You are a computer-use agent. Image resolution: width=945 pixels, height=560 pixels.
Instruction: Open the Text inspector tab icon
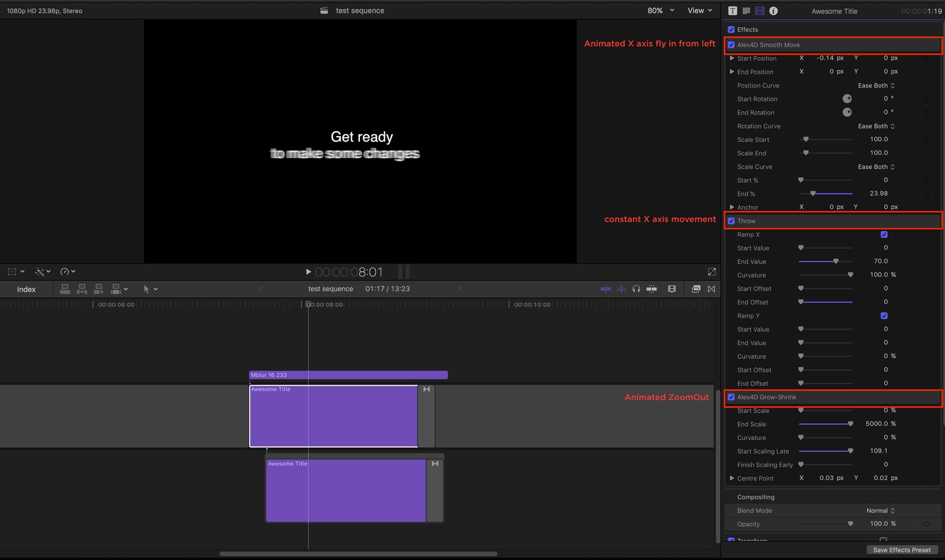click(746, 11)
